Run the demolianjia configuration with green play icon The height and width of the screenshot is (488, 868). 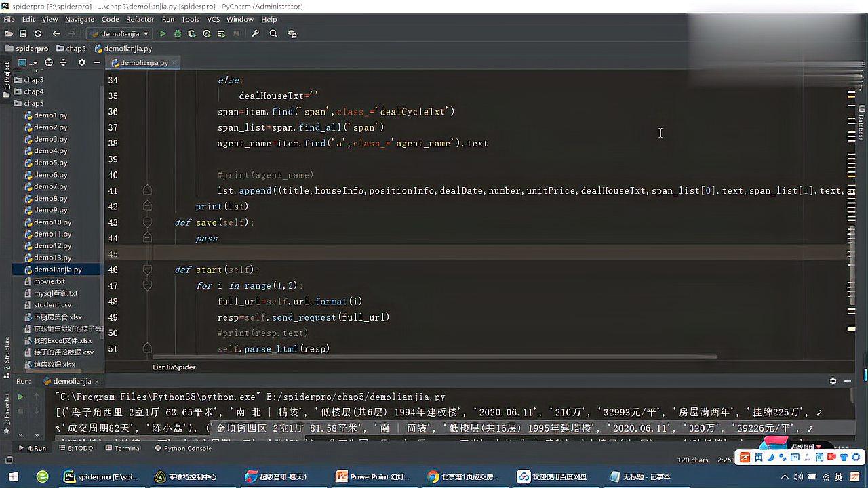[163, 33]
